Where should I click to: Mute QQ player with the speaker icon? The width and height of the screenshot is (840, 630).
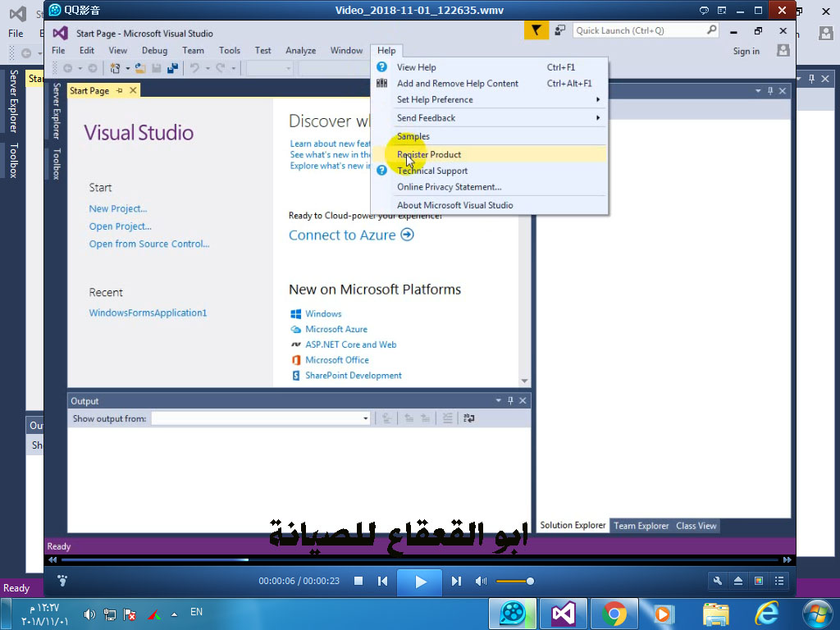pyautogui.click(x=481, y=582)
